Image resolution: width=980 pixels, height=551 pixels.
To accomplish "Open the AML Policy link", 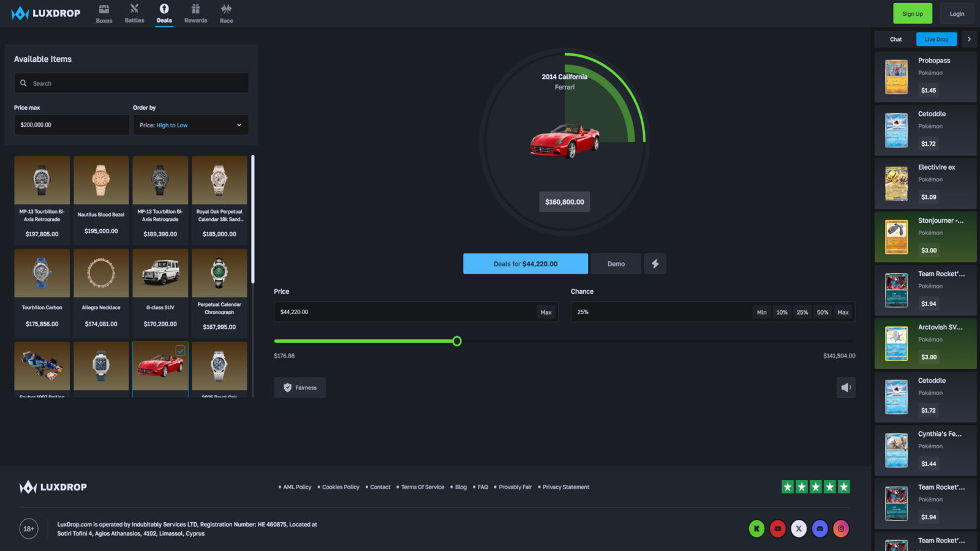I will [297, 487].
